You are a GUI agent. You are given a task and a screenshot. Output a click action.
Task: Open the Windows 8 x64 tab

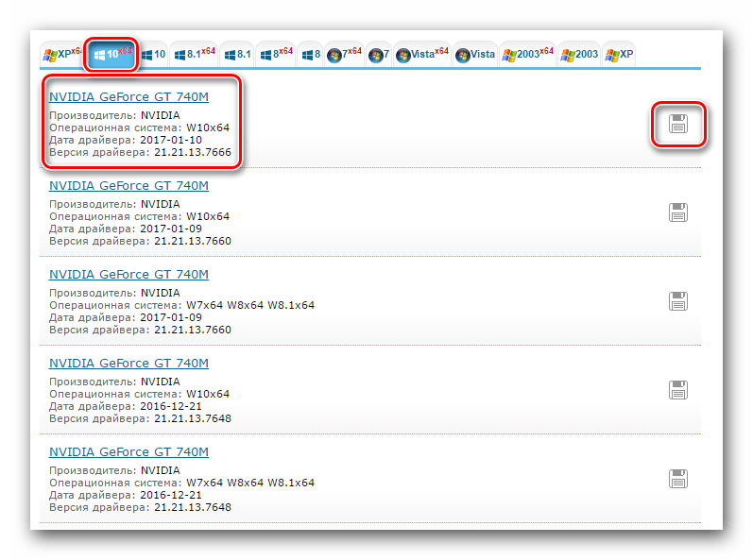(276, 54)
